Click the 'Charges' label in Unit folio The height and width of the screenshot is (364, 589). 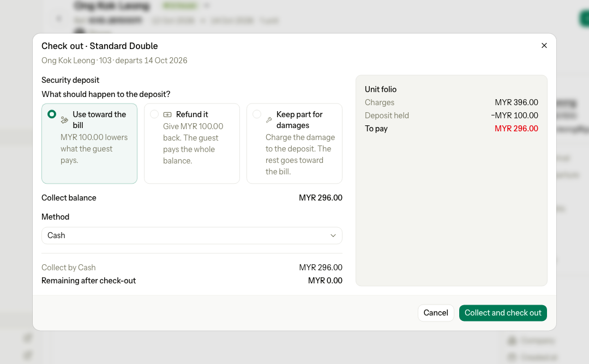point(380,102)
